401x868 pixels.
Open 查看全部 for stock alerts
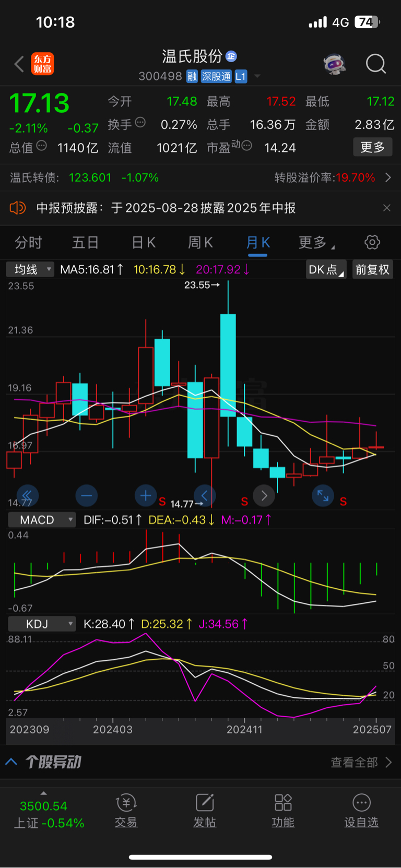pyautogui.click(x=361, y=762)
